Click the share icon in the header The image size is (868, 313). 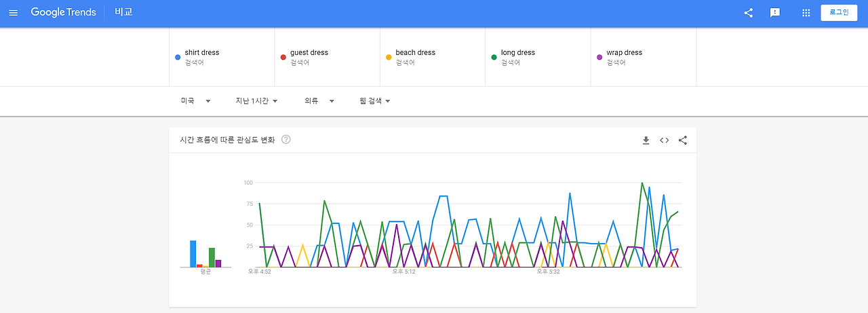(749, 13)
